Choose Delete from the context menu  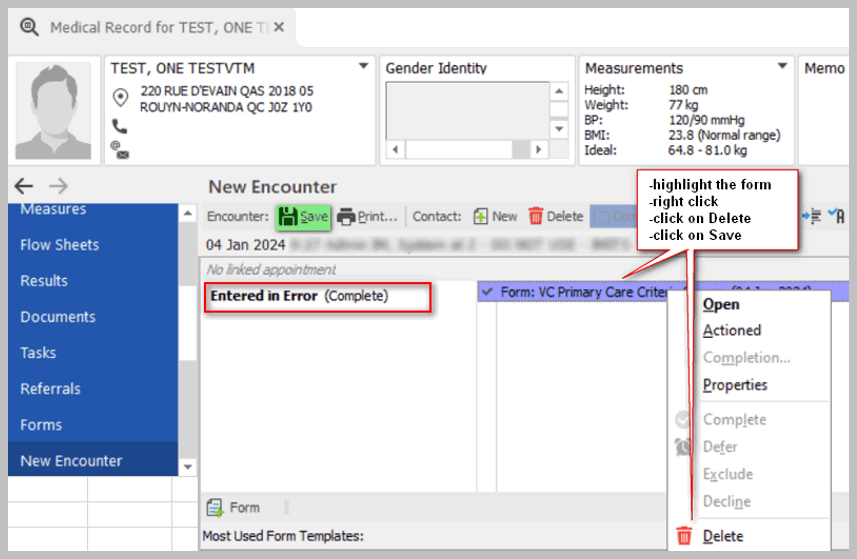(722, 536)
